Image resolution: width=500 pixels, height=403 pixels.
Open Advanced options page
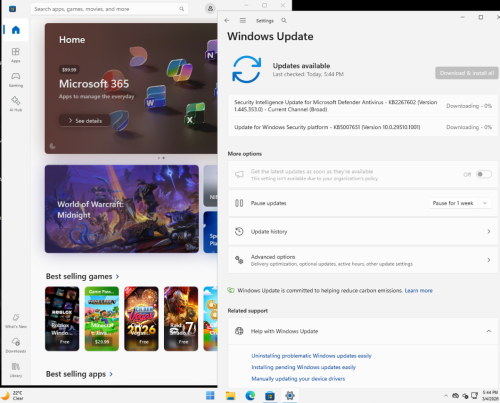click(x=363, y=260)
